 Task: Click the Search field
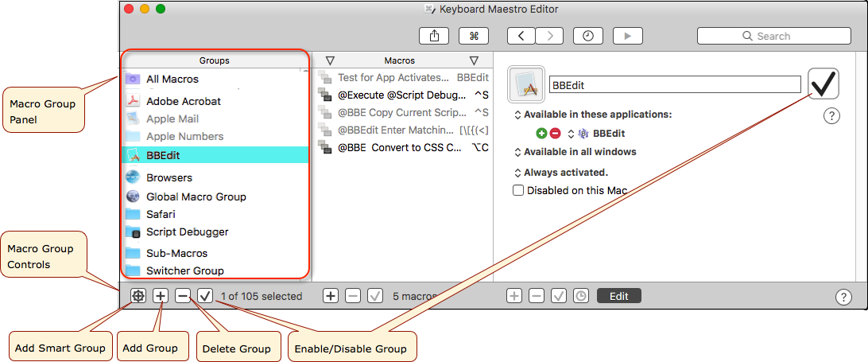point(774,36)
